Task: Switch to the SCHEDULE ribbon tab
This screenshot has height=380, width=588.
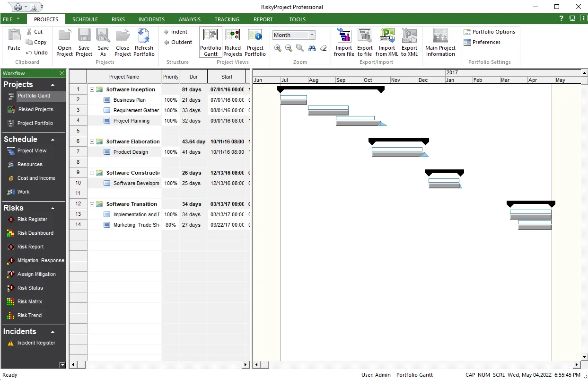Action: [85, 19]
